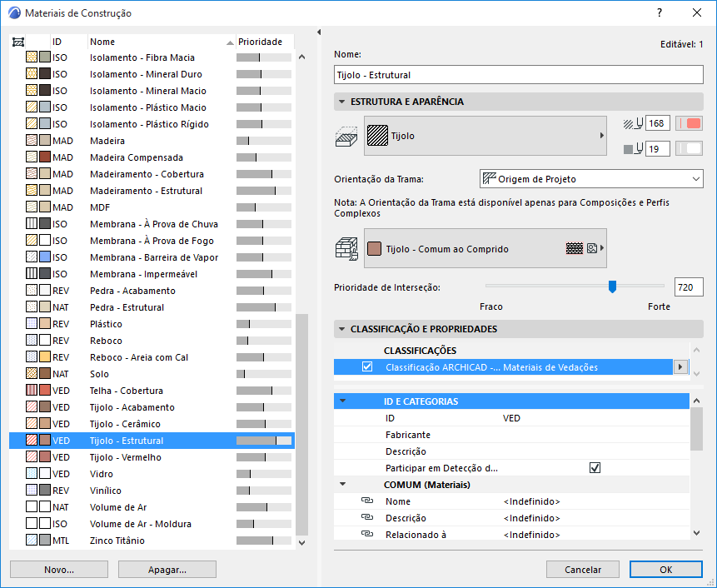Click the material list up scroll arrow
717x588 pixels.
click(x=301, y=57)
